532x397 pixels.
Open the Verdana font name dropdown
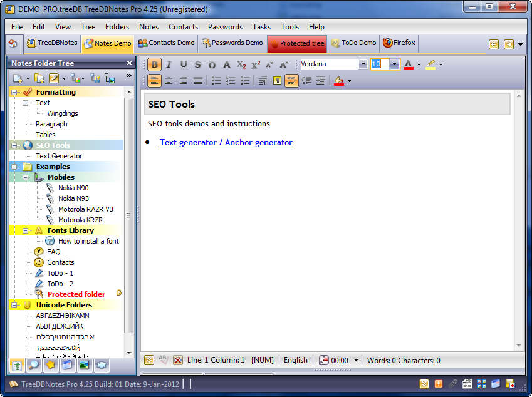click(x=363, y=64)
